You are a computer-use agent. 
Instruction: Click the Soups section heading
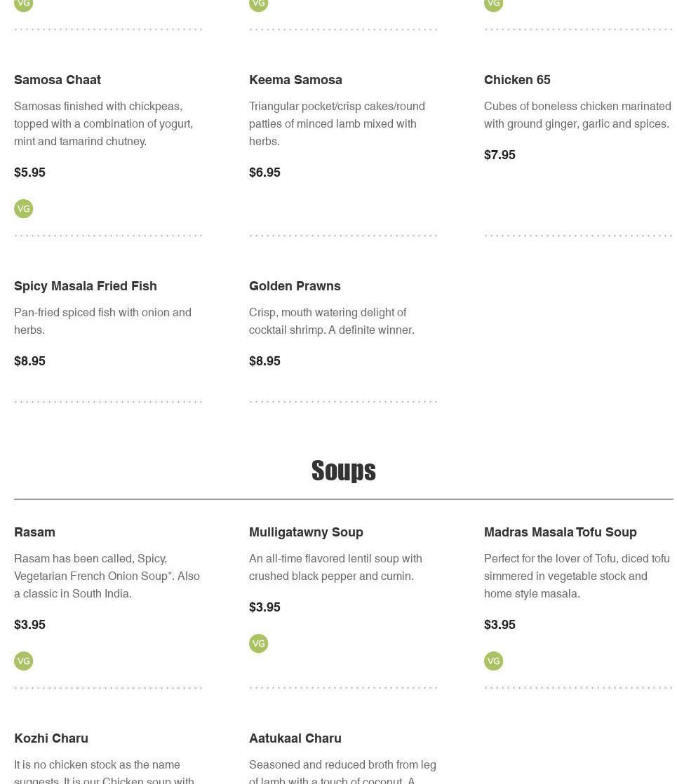344,471
